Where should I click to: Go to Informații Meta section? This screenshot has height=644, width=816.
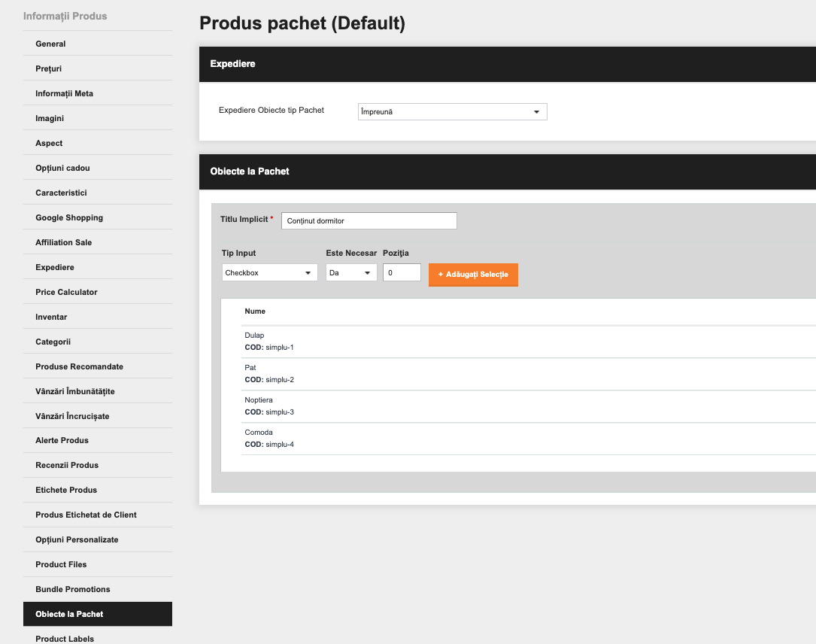[x=98, y=94]
